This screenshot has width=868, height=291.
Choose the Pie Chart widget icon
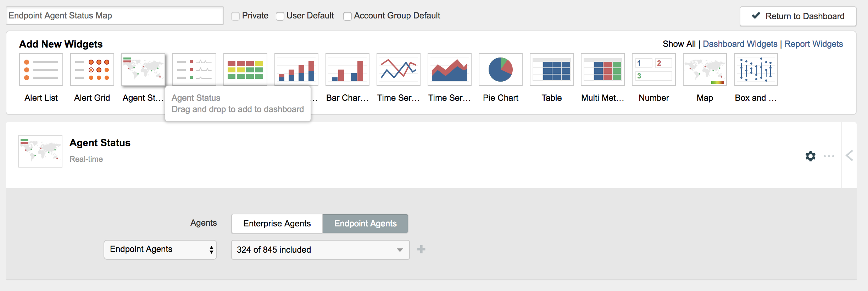pos(501,70)
